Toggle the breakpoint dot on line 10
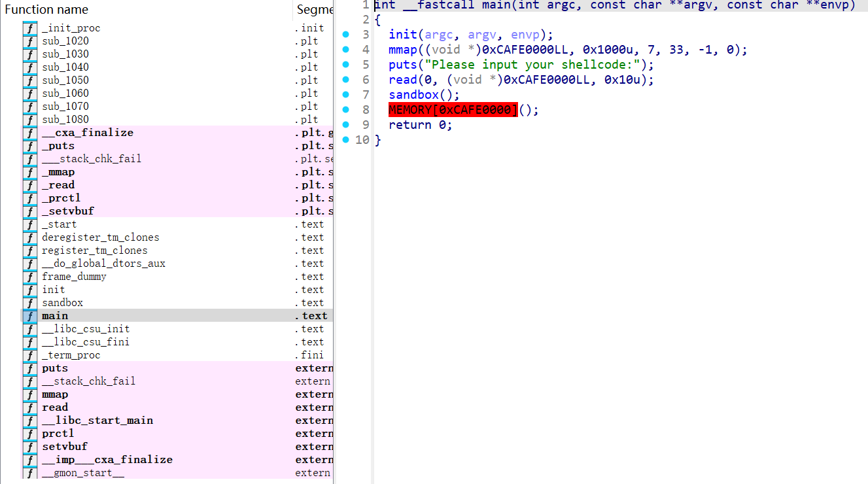The image size is (868, 484). (345, 139)
